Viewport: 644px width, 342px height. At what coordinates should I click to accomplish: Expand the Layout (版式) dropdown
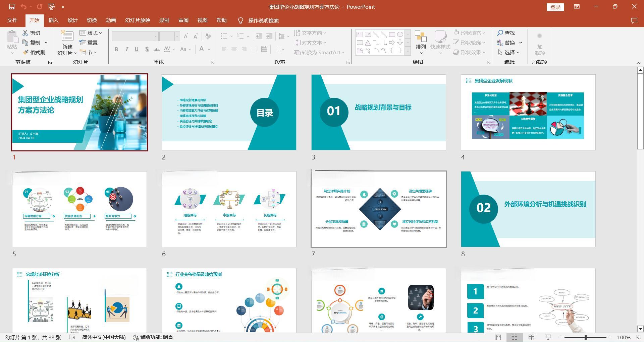tap(91, 33)
